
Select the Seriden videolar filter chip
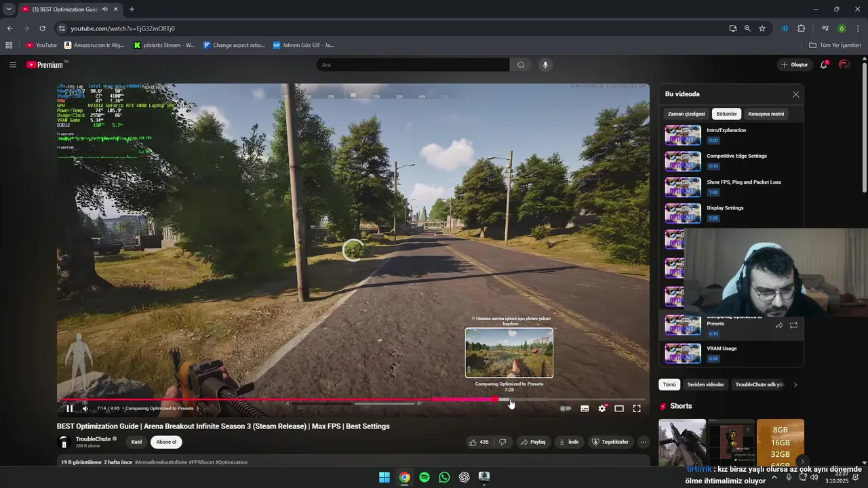tap(705, 384)
